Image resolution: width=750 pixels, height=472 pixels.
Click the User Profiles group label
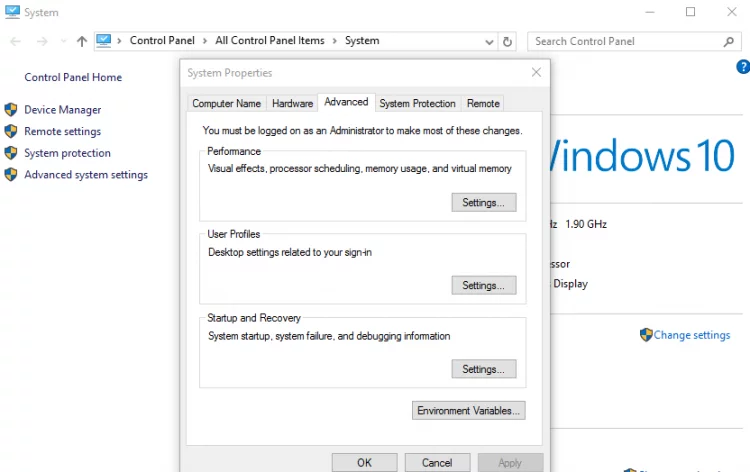pos(233,234)
